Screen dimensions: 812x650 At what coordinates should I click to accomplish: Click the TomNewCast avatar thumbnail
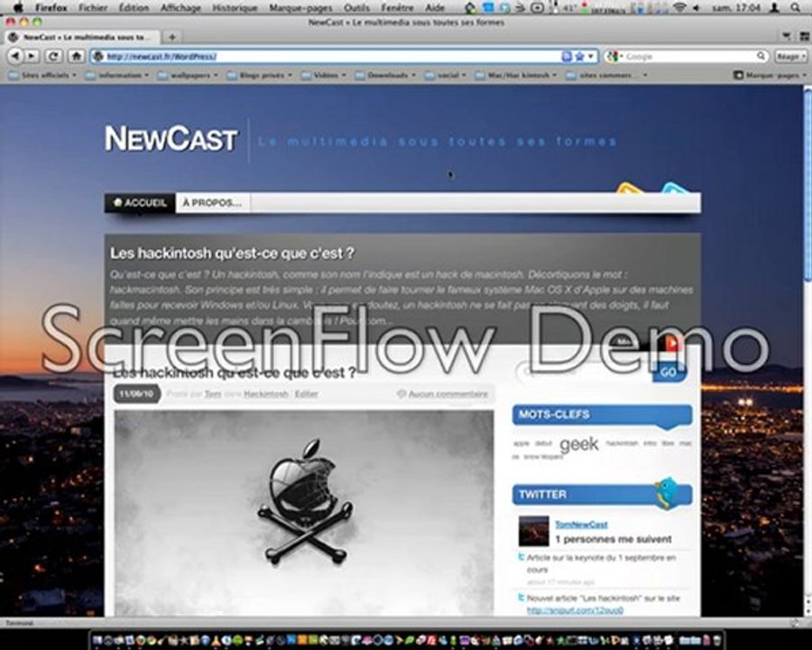click(x=533, y=531)
